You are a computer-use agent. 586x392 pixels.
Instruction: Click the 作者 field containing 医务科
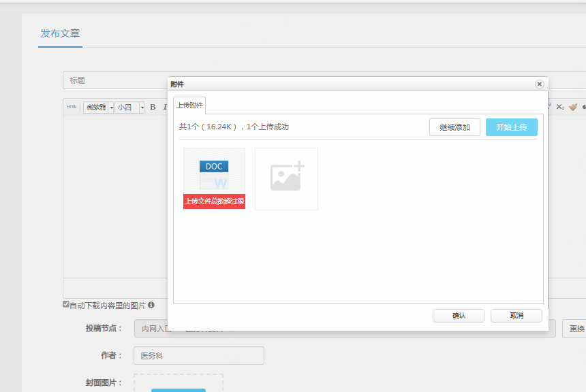click(199, 355)
